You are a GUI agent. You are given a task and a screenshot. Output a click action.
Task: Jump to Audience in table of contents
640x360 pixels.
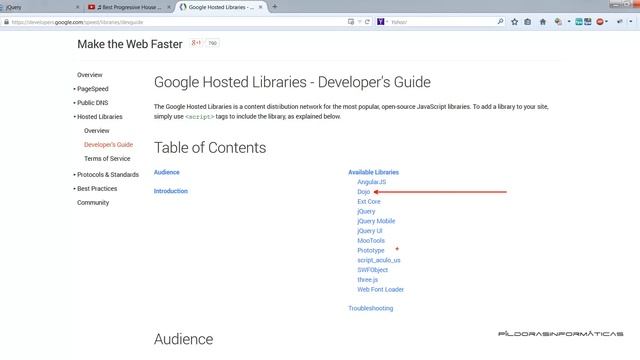click(167, 172)
